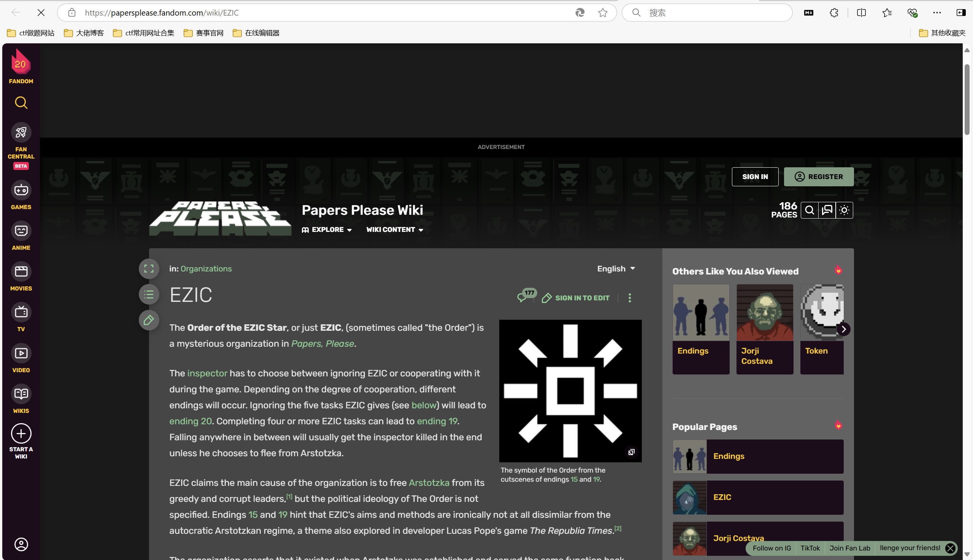Open wiki discussions icon
973x560 pixels.
click(x=827, y=210)
